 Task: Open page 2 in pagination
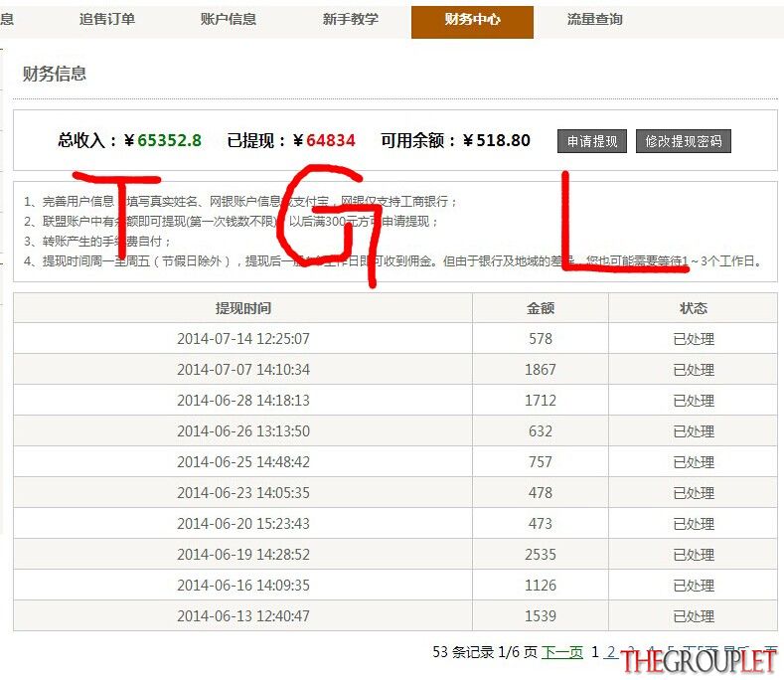[610, 652]
